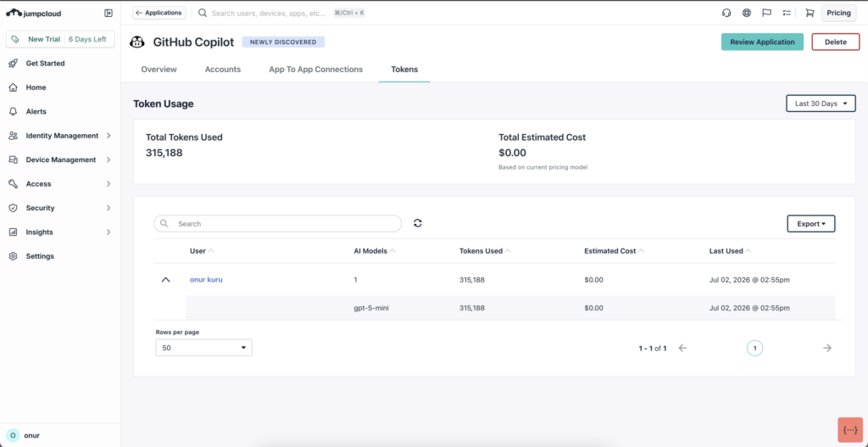Click the New Trial 6 Days Left banner
Image resolution: width=868 pixels, height=447 pixels.
point(60,39)
